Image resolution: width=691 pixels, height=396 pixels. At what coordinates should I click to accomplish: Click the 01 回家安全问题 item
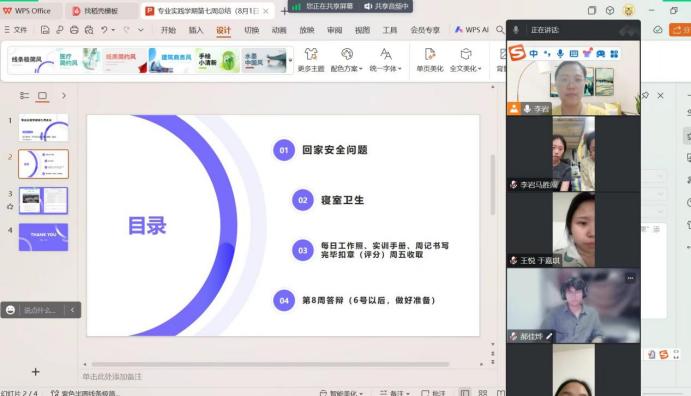point(320,150)
